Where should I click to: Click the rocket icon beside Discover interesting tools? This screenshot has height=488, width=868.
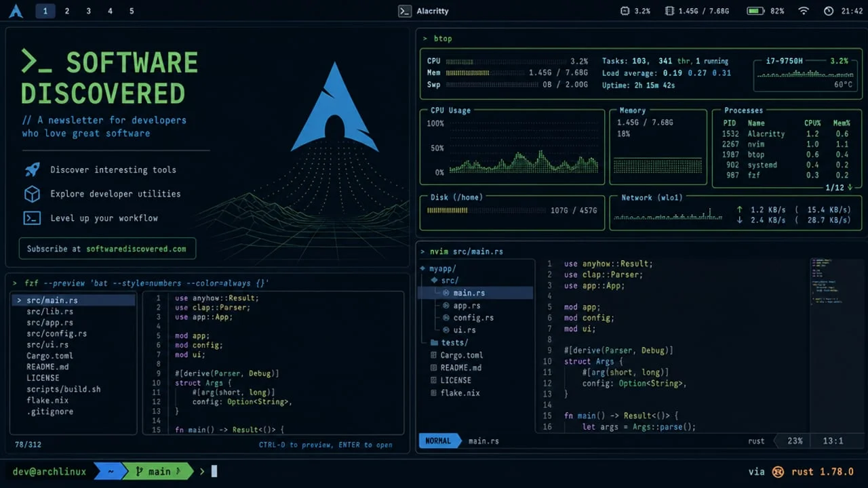32,169
